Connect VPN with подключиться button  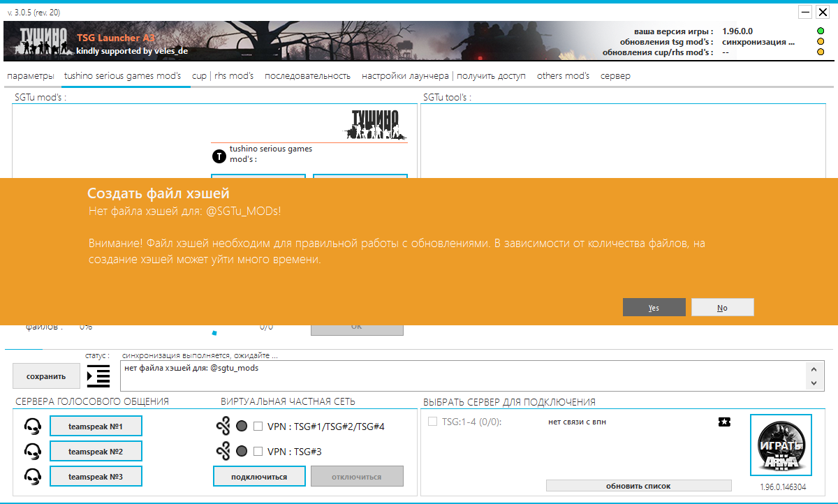(x=259, y=477)
